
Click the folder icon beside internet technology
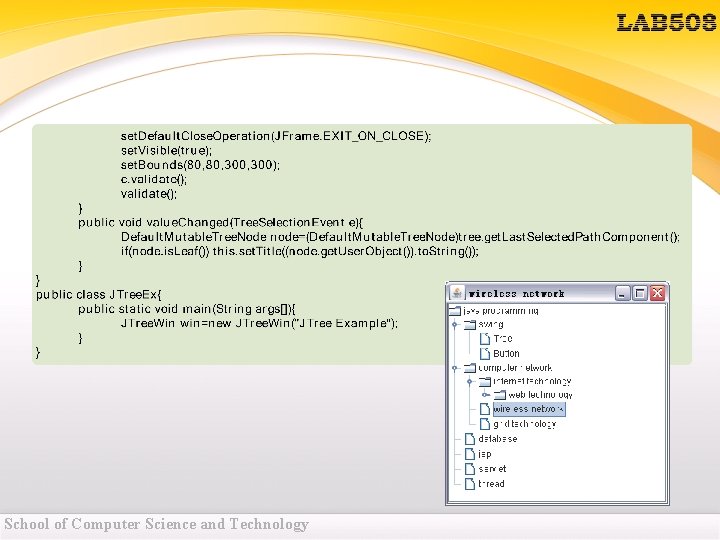point(485,382)
